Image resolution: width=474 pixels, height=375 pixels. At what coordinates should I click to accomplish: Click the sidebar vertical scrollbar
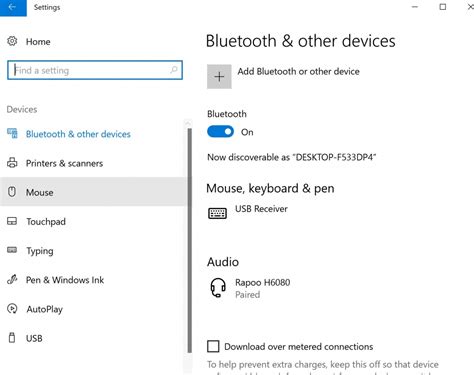click(190, 240)
